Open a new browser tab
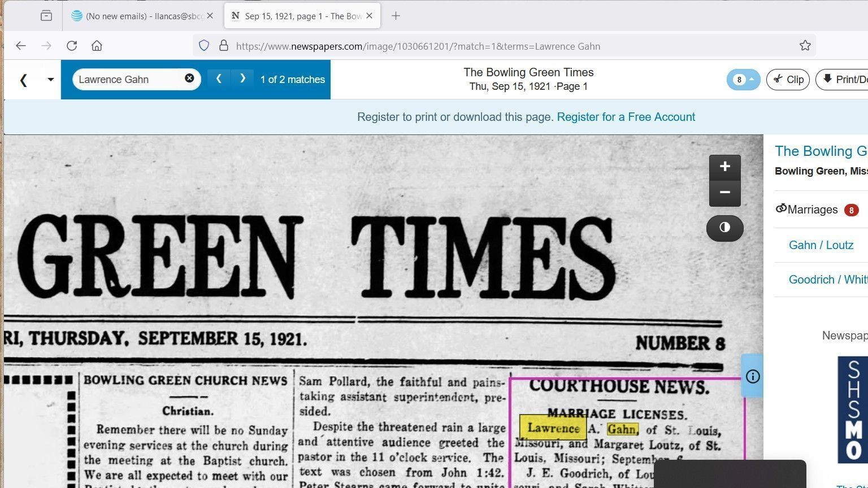The width and height of the screenshot is (868, 488). [396, 16]
